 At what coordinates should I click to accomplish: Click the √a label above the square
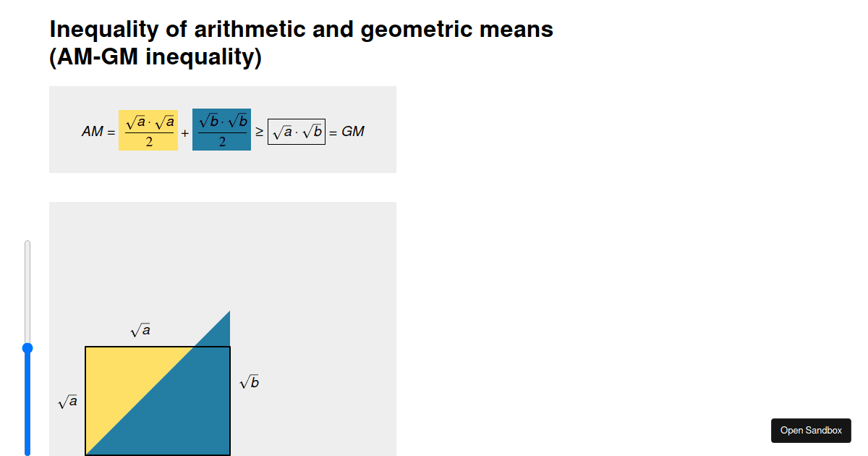140,330
